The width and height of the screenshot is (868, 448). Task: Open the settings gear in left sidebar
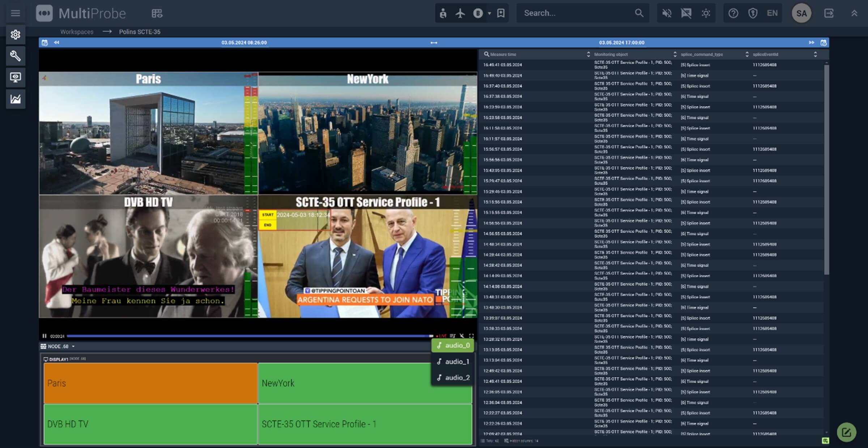point(15,35)
